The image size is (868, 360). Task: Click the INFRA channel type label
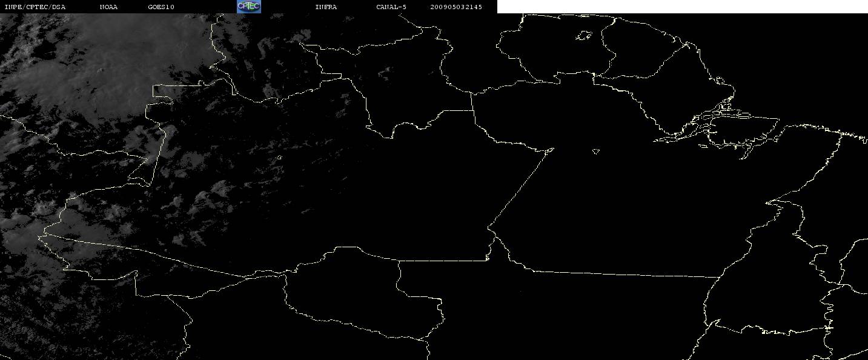pyautogui.click(x=326, y=7)
